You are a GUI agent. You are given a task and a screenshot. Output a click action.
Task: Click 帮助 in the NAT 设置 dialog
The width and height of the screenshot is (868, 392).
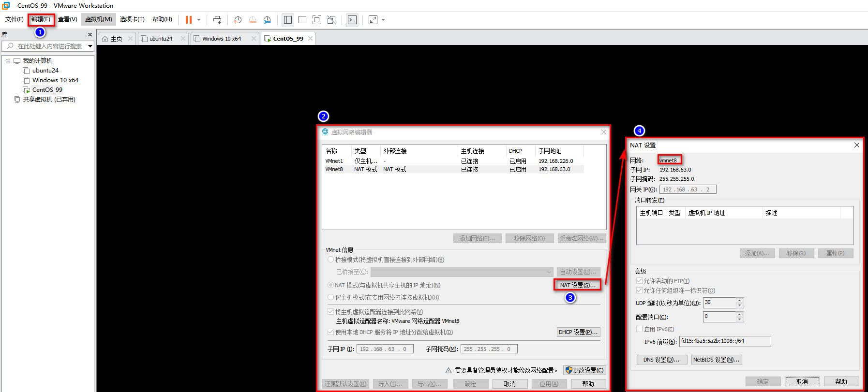coord(841,381)
